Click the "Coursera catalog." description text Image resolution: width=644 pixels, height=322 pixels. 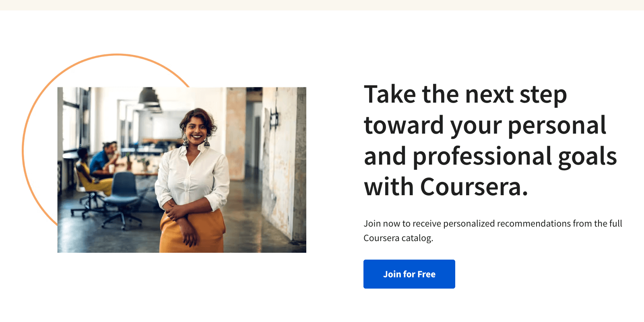[398, 238]
